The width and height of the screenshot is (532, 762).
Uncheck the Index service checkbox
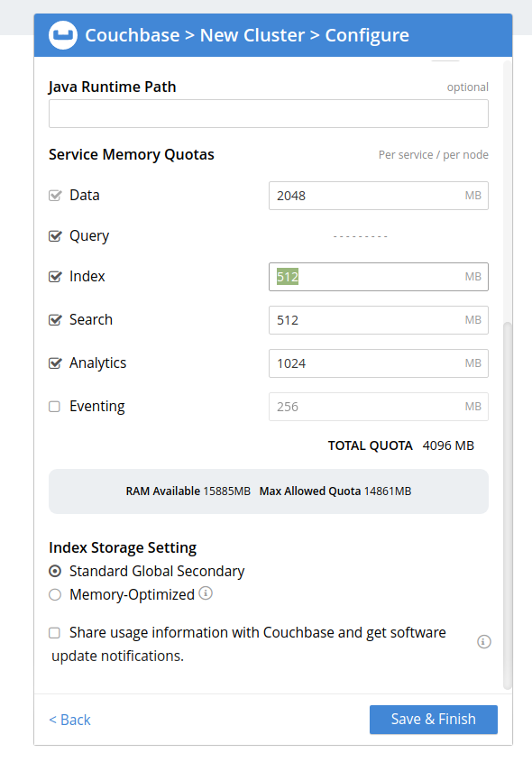(x=55, y=277)
